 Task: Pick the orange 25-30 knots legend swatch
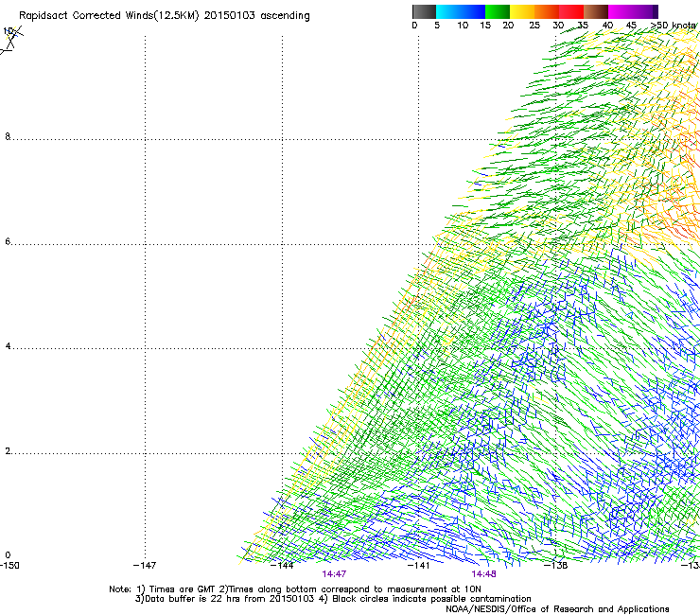[x=547, y=11]
